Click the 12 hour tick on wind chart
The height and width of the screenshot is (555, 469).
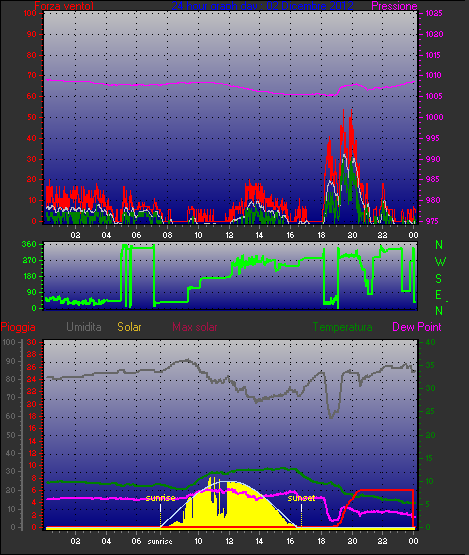[229, 235]
